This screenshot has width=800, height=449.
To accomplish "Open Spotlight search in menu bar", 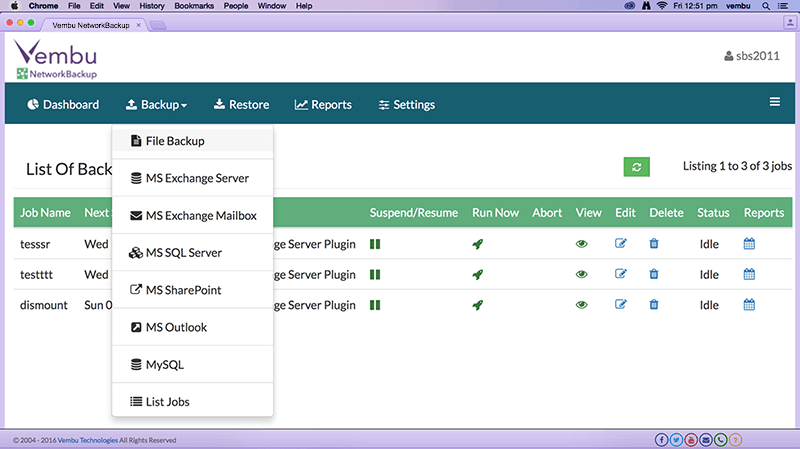I will (x=766, y=6).
